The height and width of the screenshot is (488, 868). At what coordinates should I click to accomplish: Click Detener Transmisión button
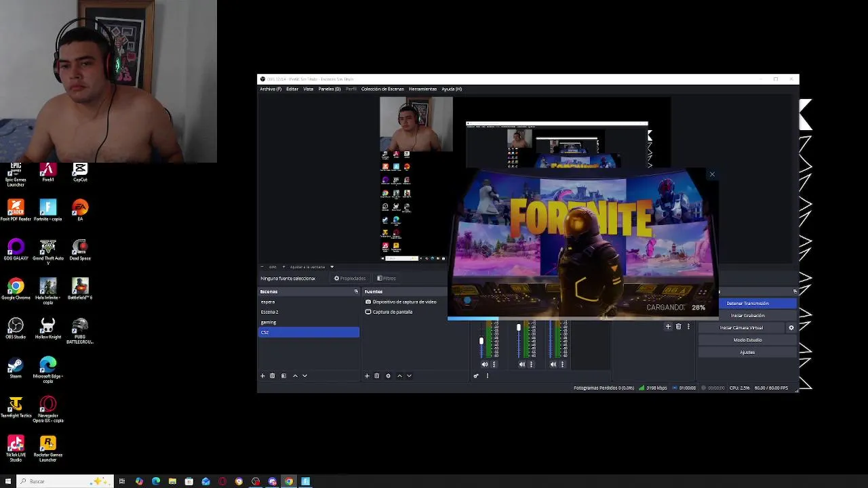point(747,304)
